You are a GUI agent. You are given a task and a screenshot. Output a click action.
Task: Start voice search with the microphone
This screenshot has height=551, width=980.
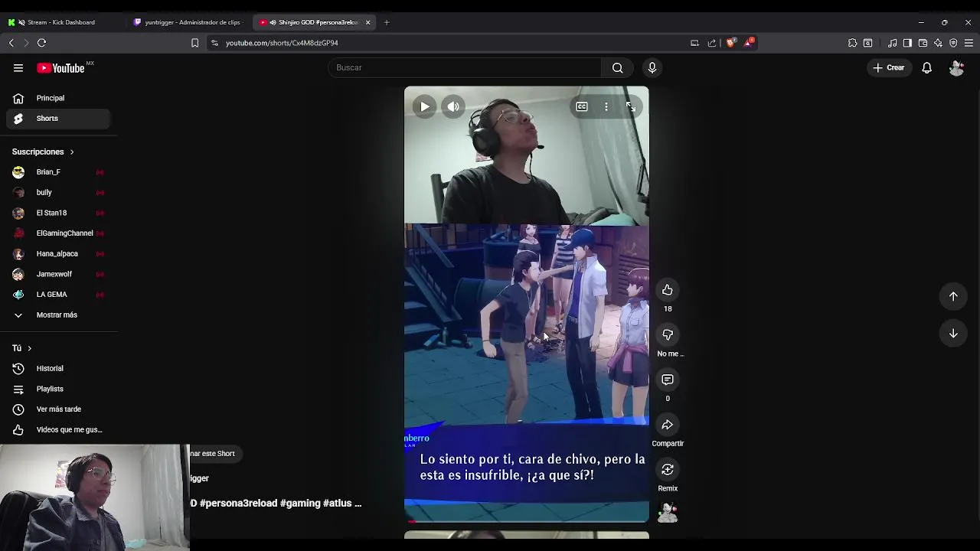652,67
